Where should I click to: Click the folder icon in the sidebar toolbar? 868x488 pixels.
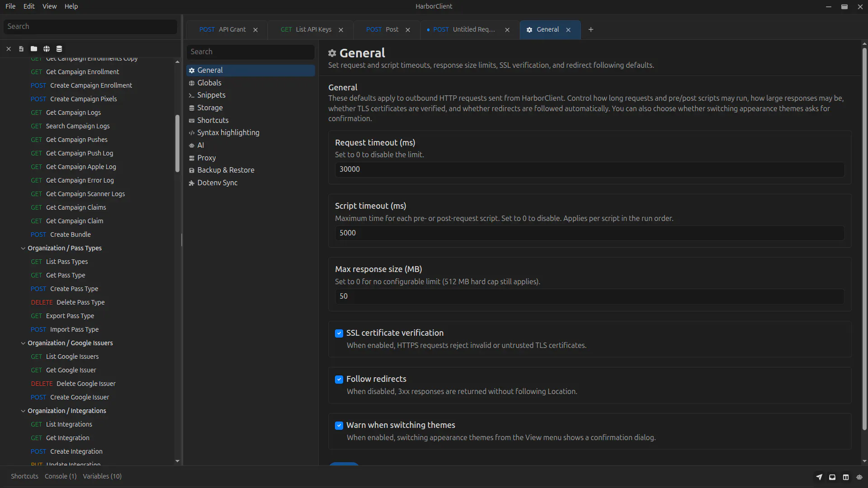tap(34, 49)
